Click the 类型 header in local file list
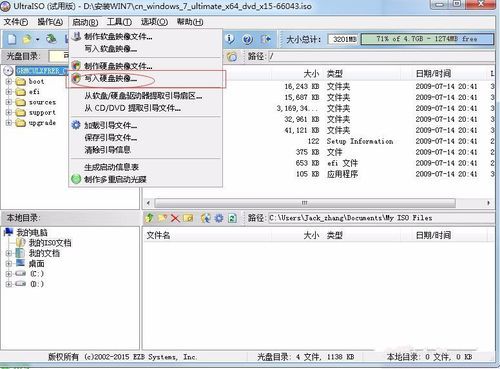500x369 pixels. pos(335,235)
